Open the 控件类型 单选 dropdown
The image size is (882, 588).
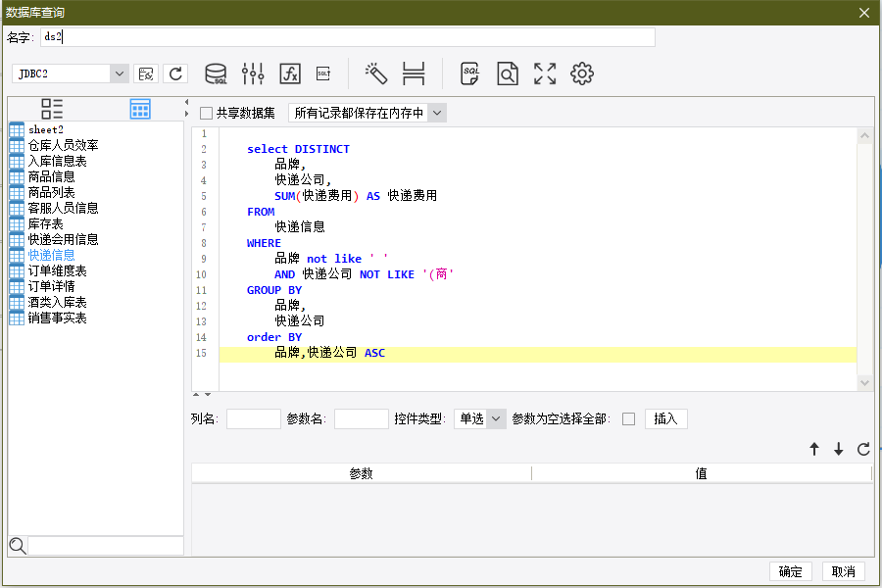pos(496,419)
